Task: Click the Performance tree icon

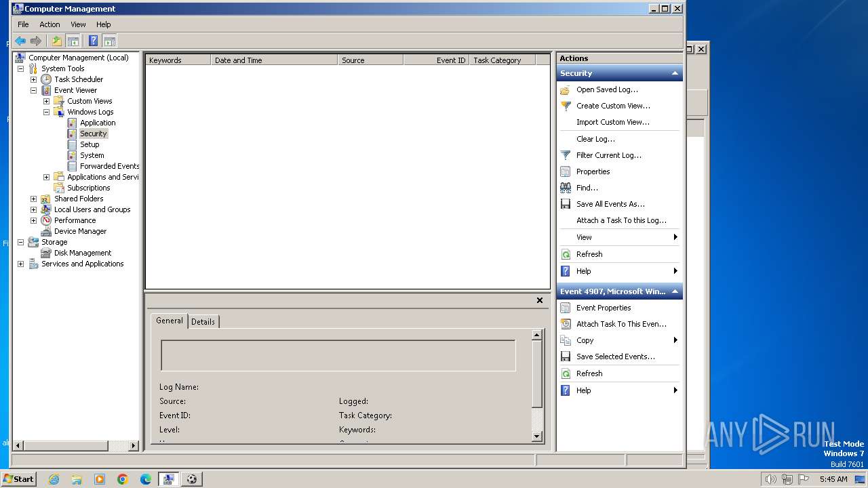Action: click(x=46, y=220)
